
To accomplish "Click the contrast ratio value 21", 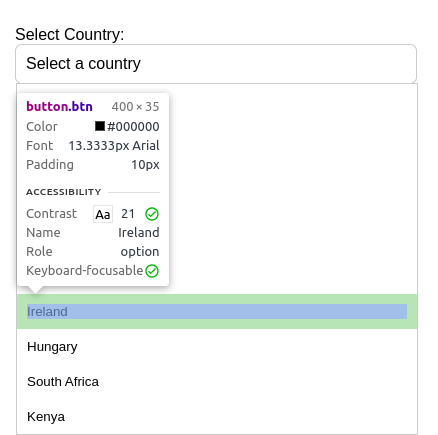I will 128,214.
